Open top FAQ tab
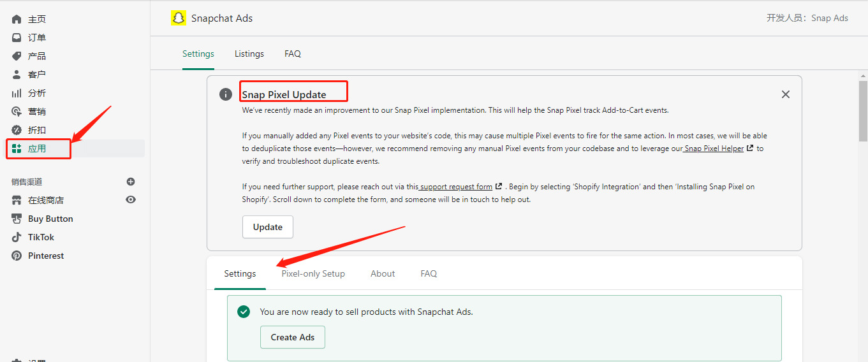The width and height of the screenshot is (868, 362). pyautogui.click(x=293, y=54)
